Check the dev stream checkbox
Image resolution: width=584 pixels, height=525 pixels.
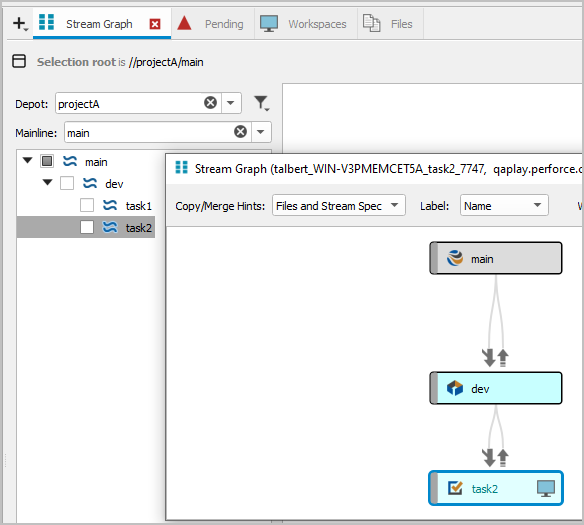pos(67,183)
